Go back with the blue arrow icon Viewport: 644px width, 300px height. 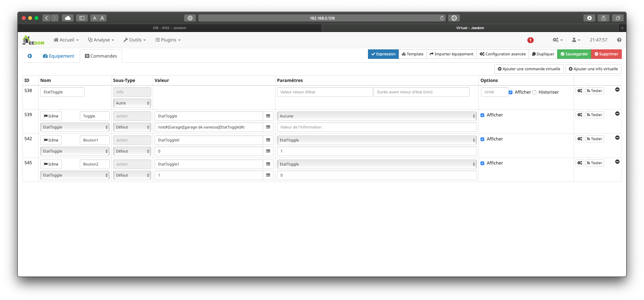(x=30, y=56)
